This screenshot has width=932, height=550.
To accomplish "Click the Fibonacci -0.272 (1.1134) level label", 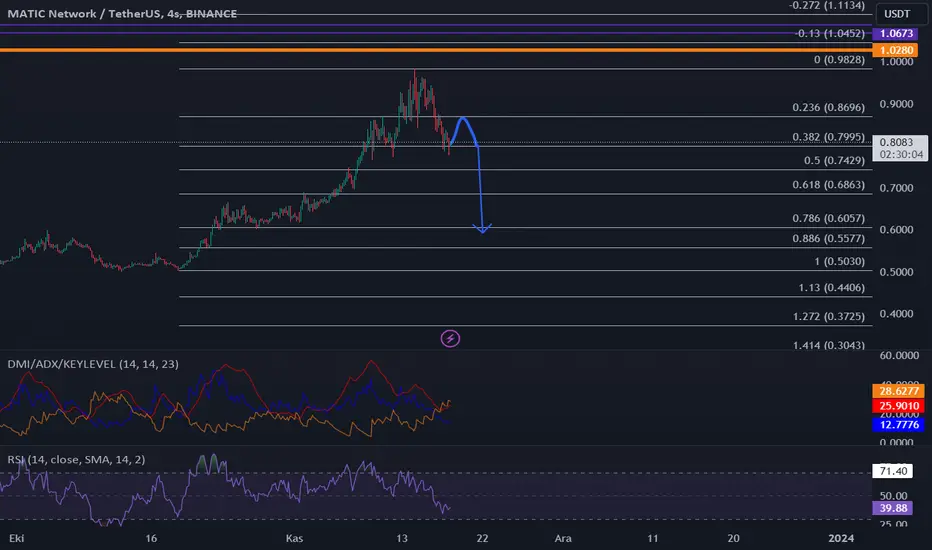I will click(x=827, y=5).
